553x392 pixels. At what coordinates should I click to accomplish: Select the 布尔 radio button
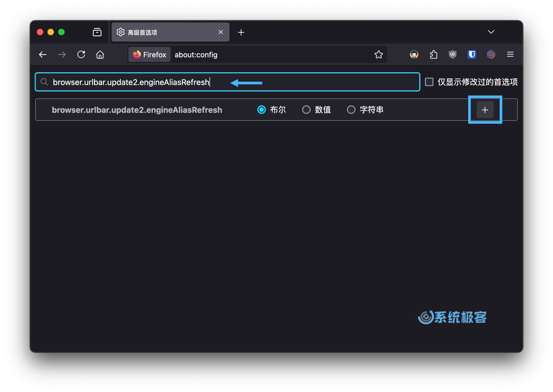262,110
